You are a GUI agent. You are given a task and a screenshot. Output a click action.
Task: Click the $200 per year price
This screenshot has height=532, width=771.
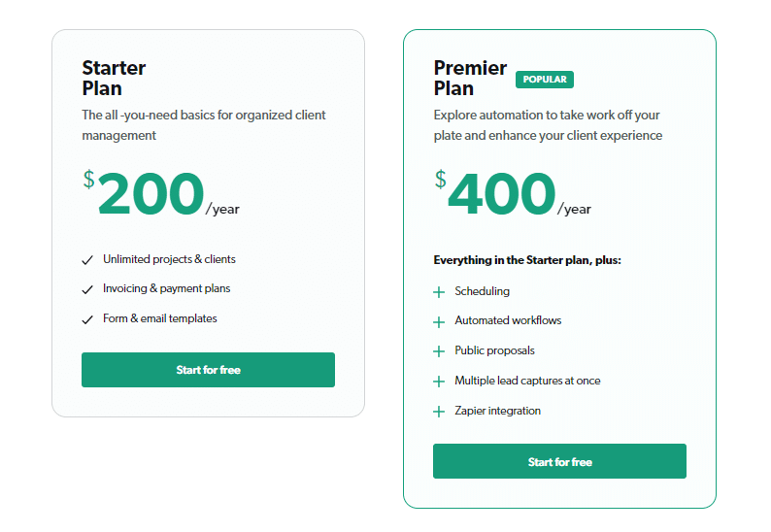pos(161,193)
